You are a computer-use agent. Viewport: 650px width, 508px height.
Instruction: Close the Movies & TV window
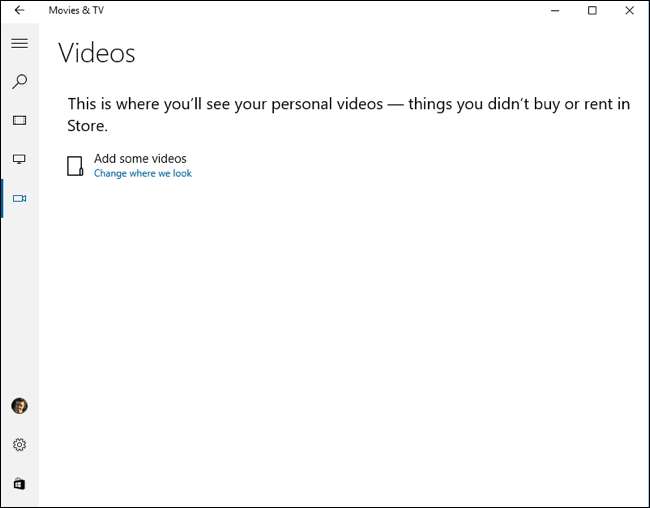pos(629,11)
